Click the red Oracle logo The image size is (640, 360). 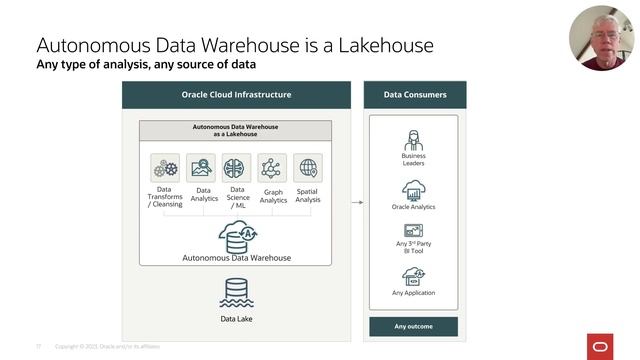coord(600,347)
